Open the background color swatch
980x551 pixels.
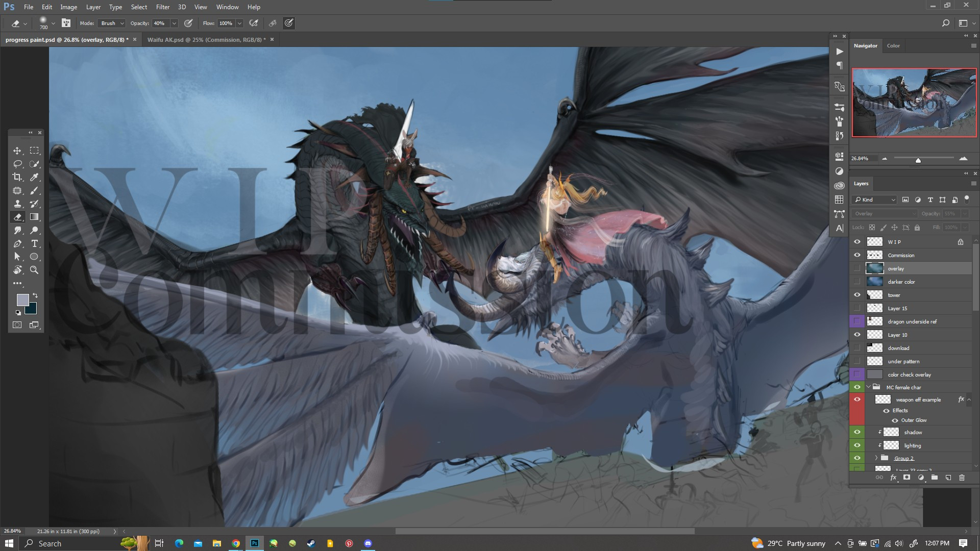(32, 309)
